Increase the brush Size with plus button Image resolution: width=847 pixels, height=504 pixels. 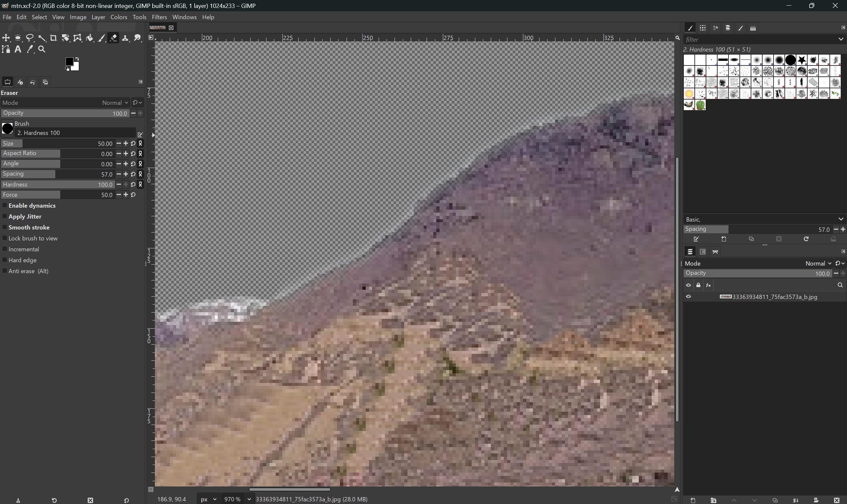(126, 144)
